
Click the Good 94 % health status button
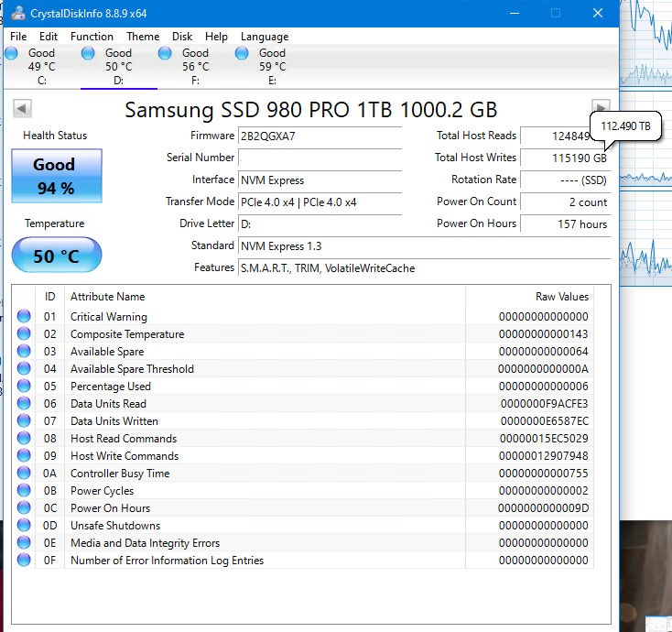click(x=57, y=176)
